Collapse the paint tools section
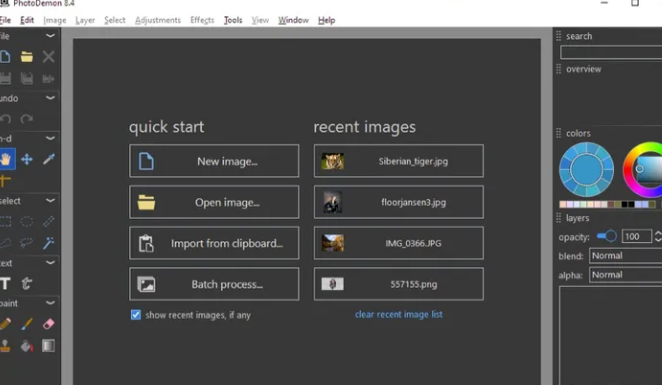662x385 pixels. click(50, 303)
